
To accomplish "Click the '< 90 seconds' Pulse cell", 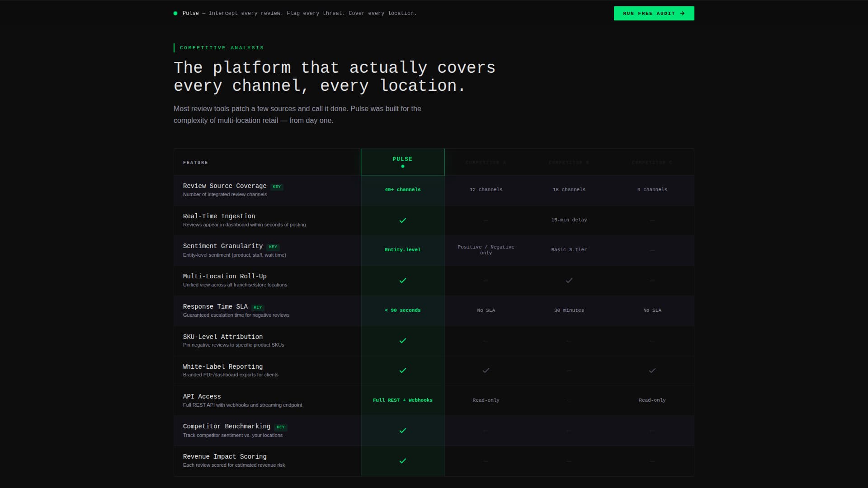I will [403, 310].
